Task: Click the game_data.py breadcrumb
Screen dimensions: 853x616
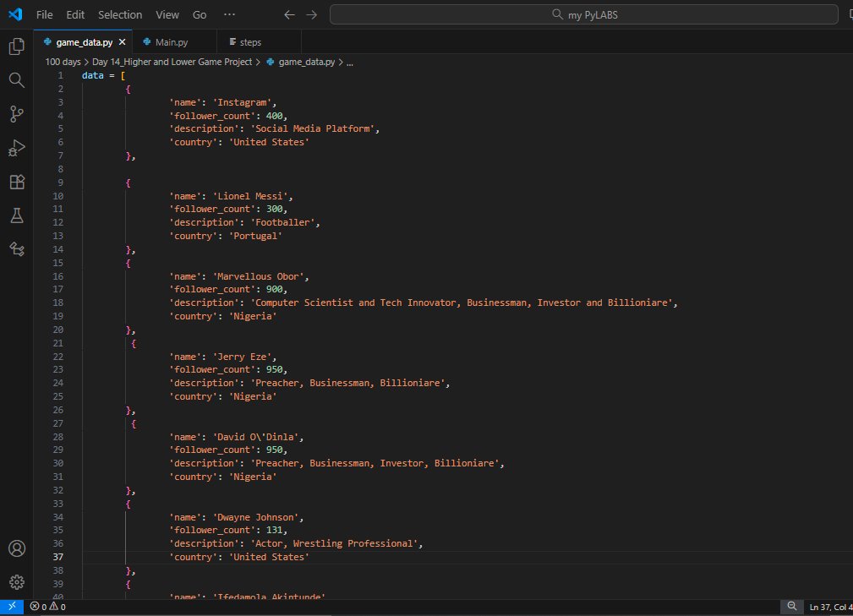Action: (x=306, y=62)
